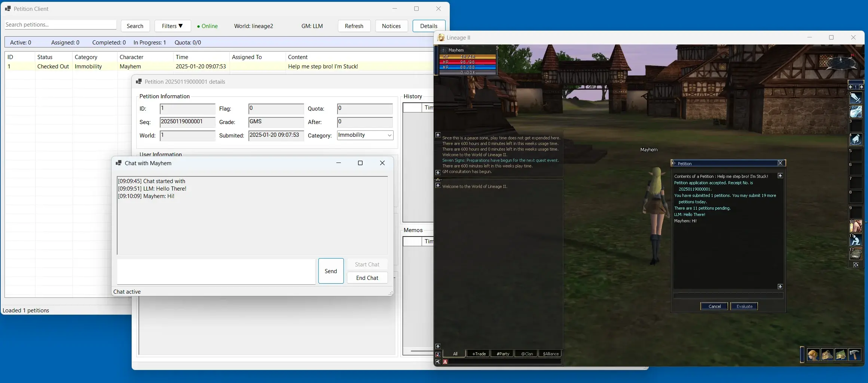Use the stone tablet item in slot 12
Image resolution: width=868 pixels, height=383 pixels.
coord(856,254)
